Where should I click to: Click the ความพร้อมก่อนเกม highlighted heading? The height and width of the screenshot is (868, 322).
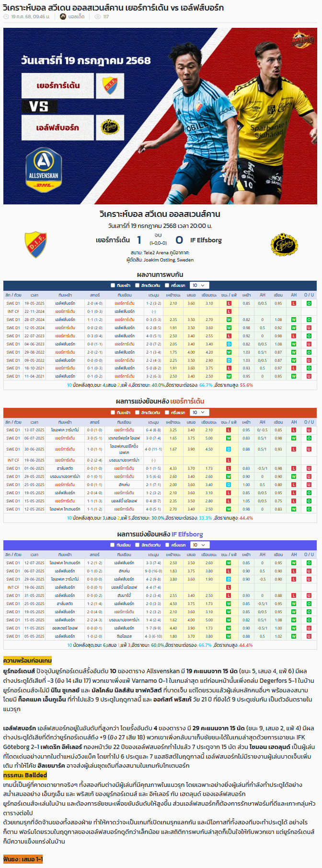tap(27, 661)
